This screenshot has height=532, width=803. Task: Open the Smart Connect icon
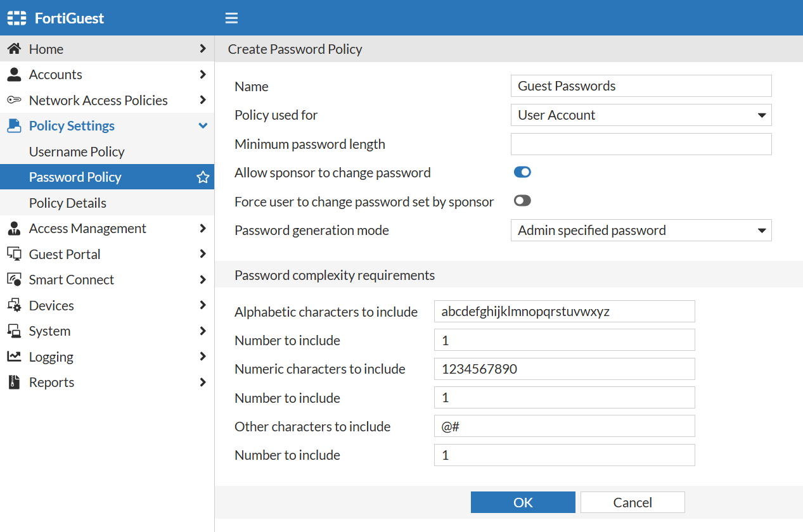pyautogui.click(x=14, y=279)
